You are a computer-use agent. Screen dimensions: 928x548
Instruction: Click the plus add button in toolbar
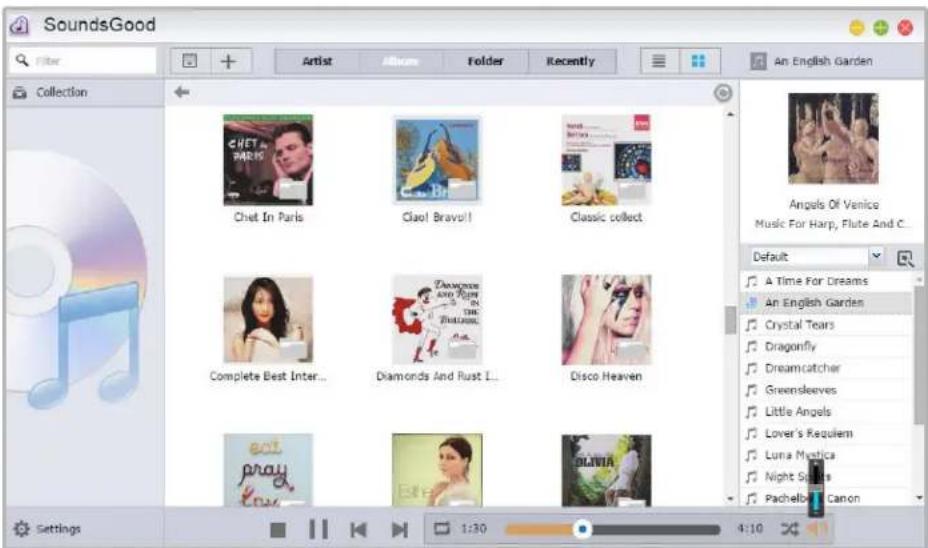(228, 61)
